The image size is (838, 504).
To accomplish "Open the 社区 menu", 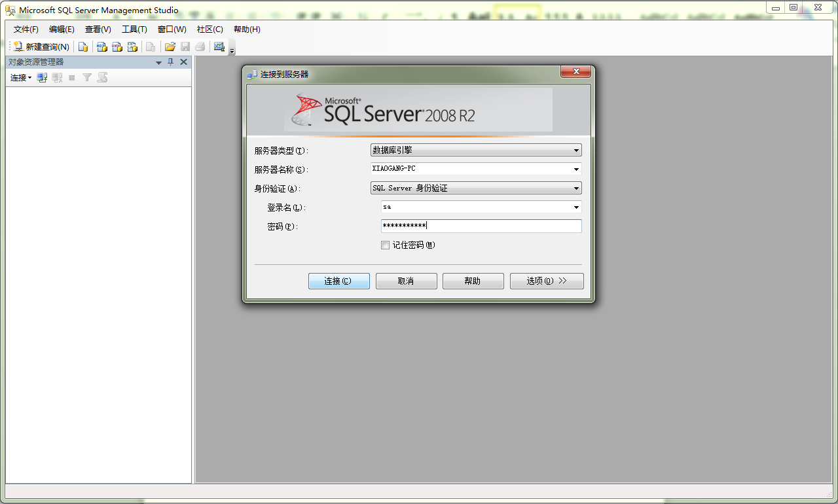I will 209,29.
